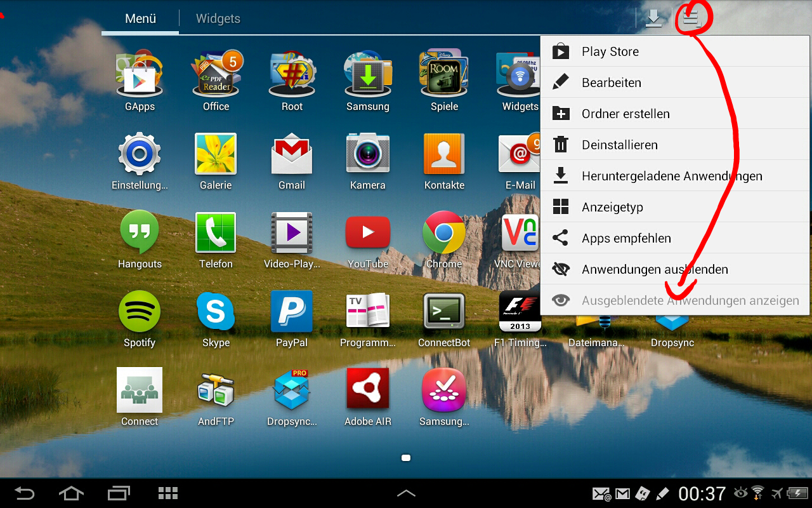Launch ConnectBot terminal app

[444, 311]
